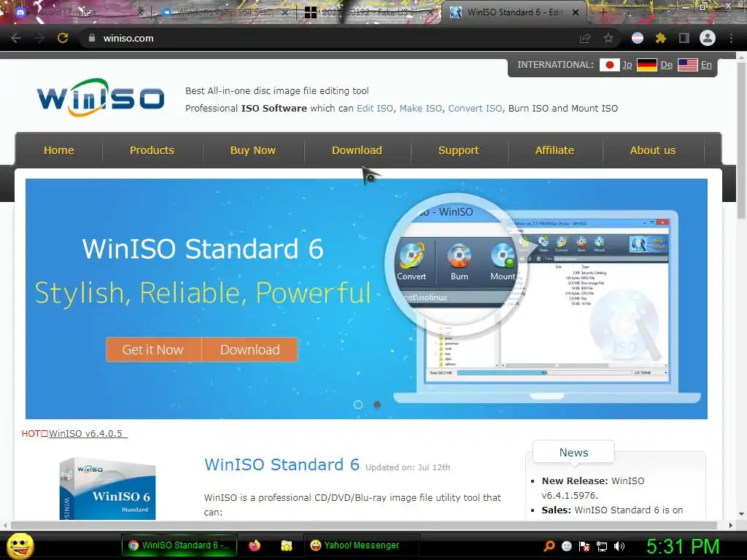
Task: Follow the Edit ISO link
Action: tap(375, 108)
